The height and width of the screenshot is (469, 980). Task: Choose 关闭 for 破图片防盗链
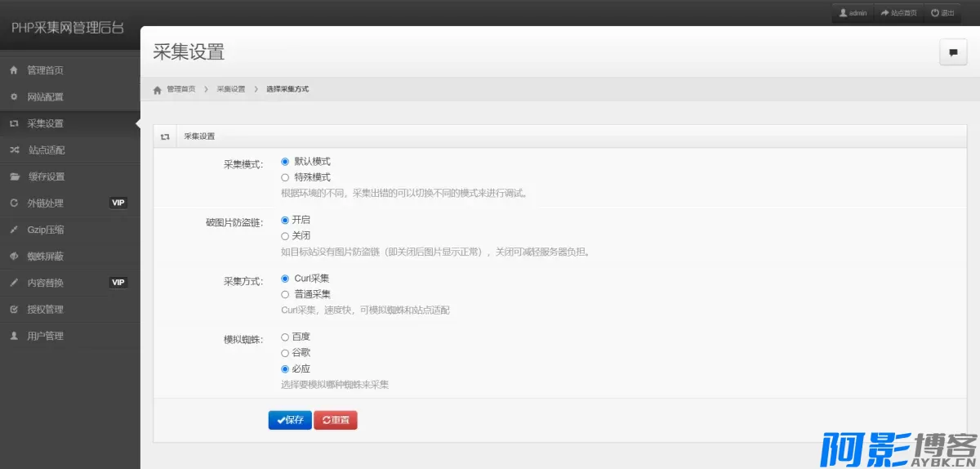[x=285, y=236]
